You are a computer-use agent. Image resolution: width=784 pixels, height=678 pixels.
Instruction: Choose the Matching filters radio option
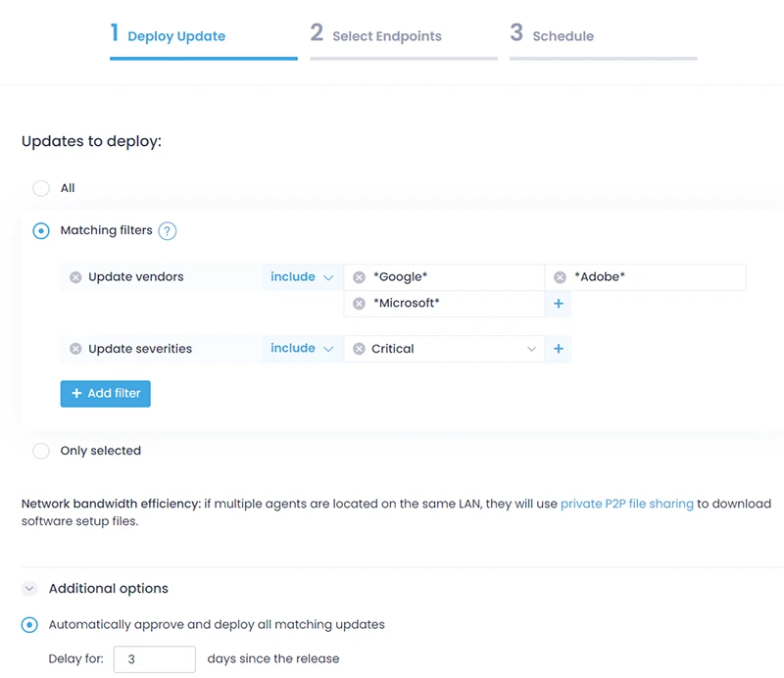[41, 231]
